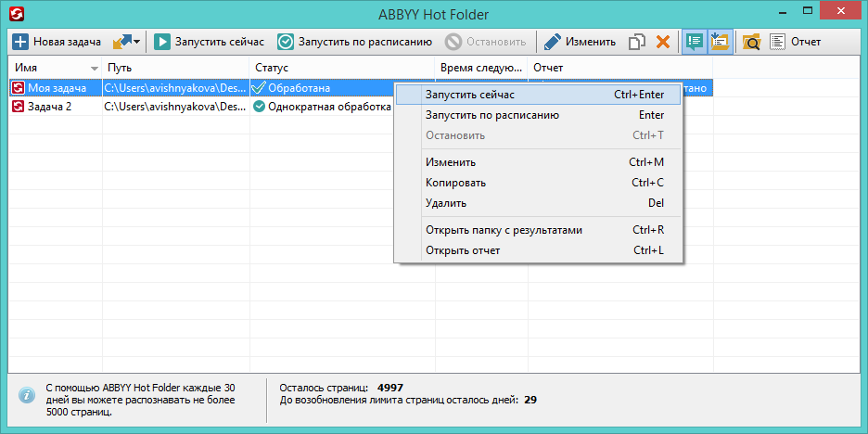Viewport: 868px width, 434px height.
Task: Click the Время следую... column header
Action: click(x=481, y=68)
